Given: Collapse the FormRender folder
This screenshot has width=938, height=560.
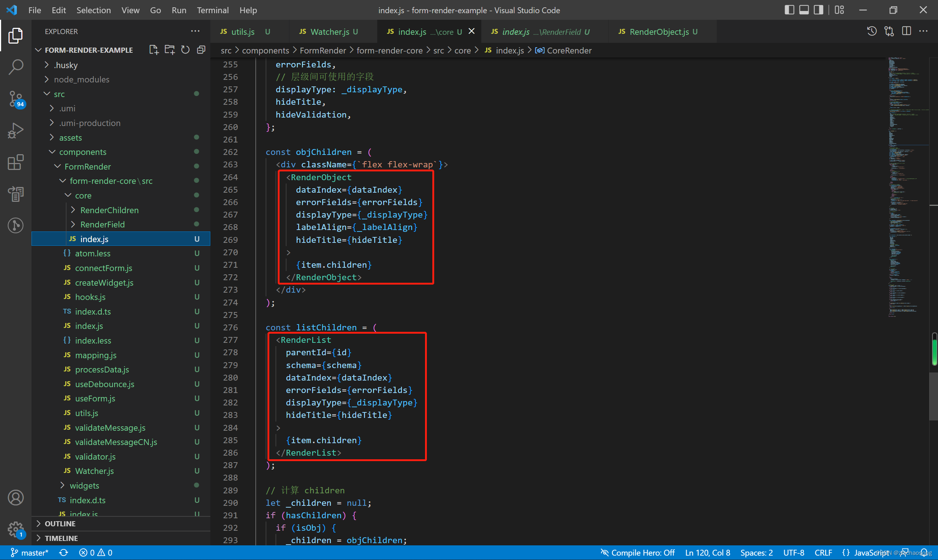Looking at the screenshot, I should [121, 166].
